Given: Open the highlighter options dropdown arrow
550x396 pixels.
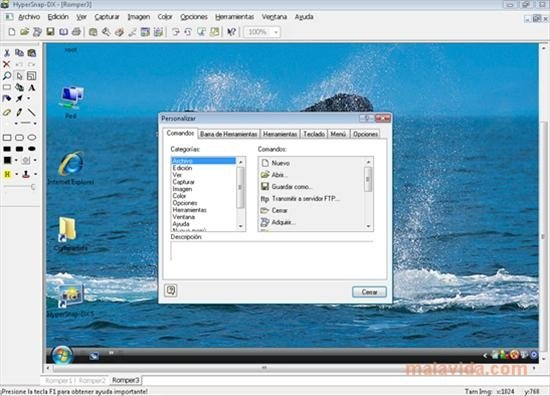Looking at the screenshot, I should (16, 174).
